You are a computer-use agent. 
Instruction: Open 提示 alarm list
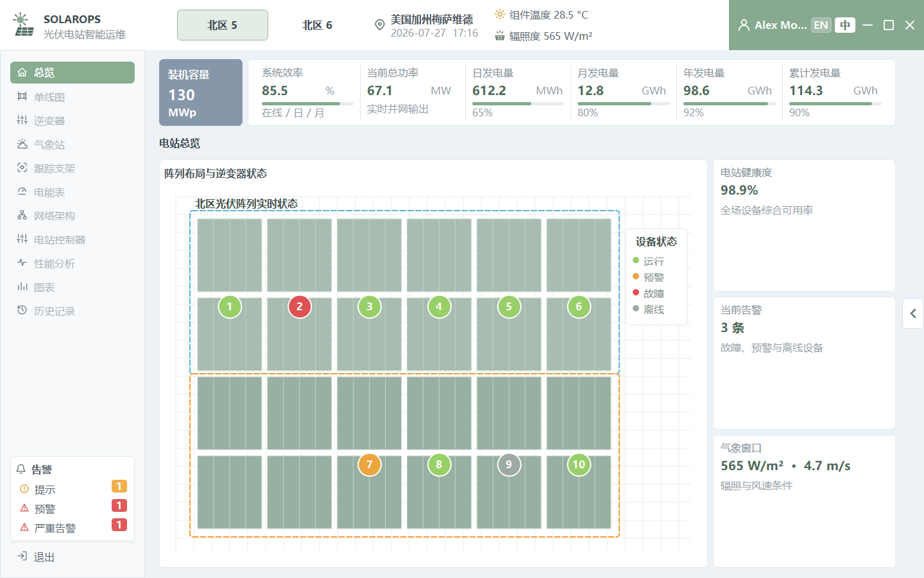(x=73, y=489)
